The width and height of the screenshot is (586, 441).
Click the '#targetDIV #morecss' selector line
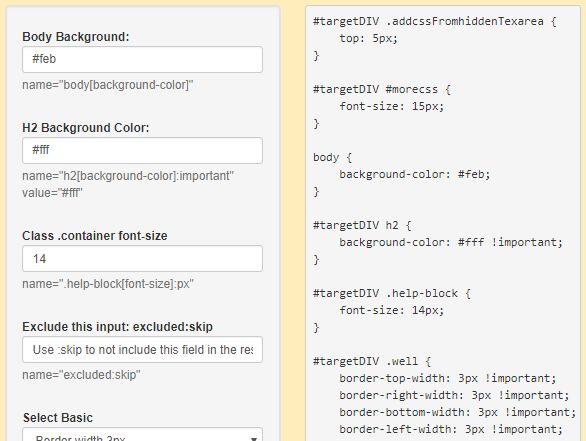point(382,89)
